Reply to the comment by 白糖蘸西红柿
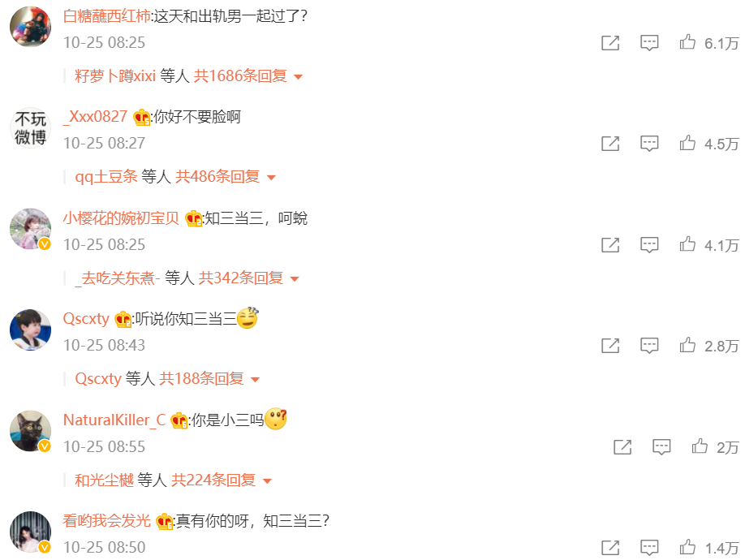Screen dimensions: 749x560 649,43
